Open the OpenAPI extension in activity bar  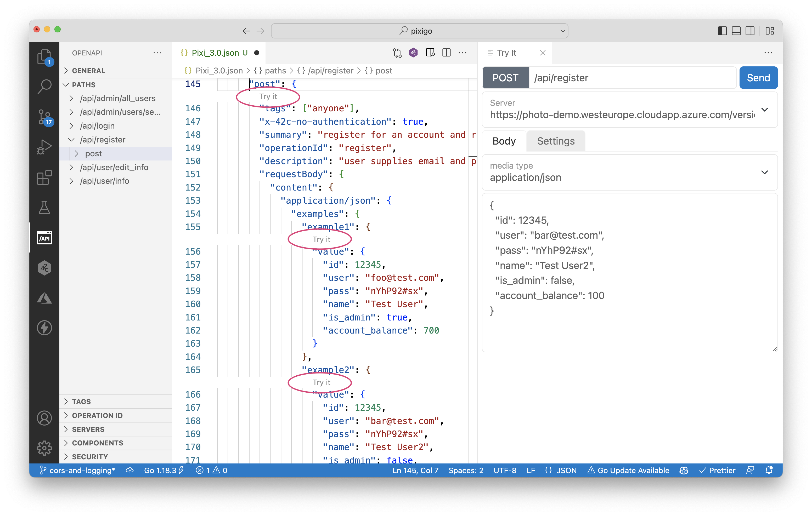pyautogui.click(x=44, y=238)
